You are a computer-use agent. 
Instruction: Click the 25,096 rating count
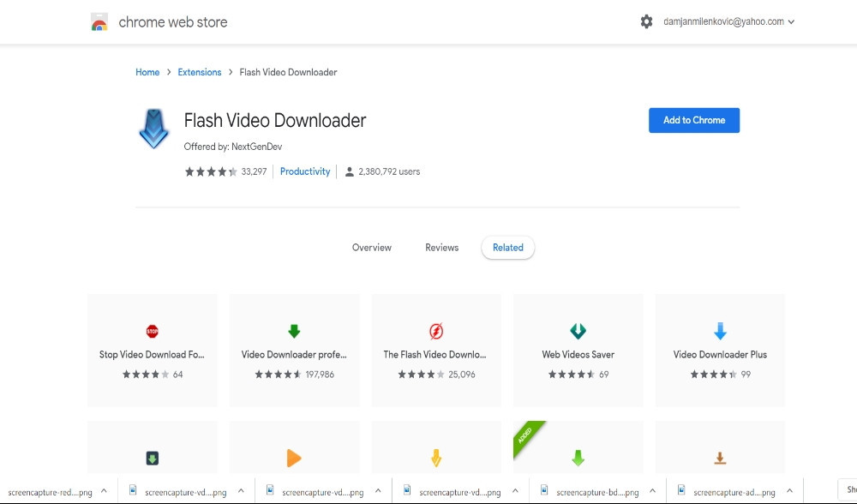[462, 375]
